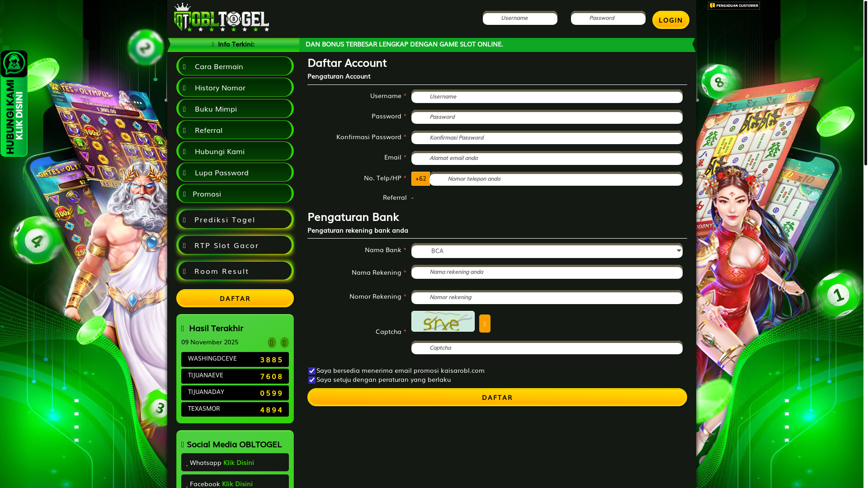Follow Whatsapp Klik Disini link
Image resolution: width=868 pixels, height=488 pixels.
[239, 463]
